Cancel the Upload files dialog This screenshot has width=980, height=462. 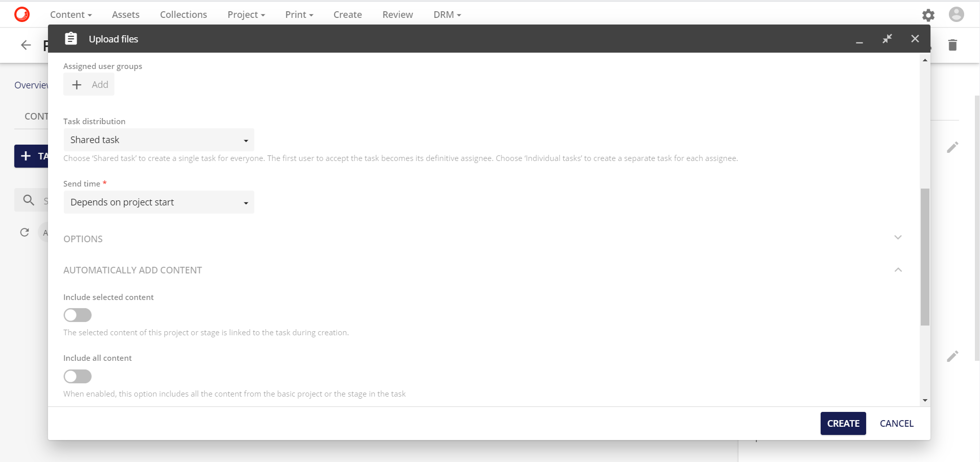tap(896, 423)
